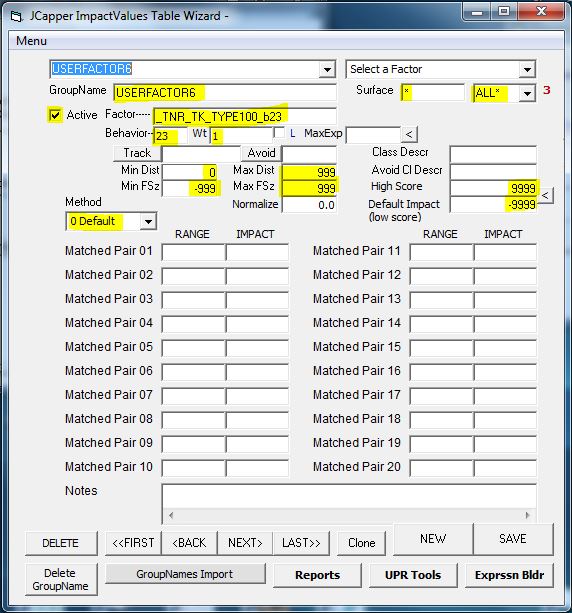572x613 pixels.
Task: Click the Factor _TNR_TK_TYPE100_b23 field
Action: (x=245, y=116)
